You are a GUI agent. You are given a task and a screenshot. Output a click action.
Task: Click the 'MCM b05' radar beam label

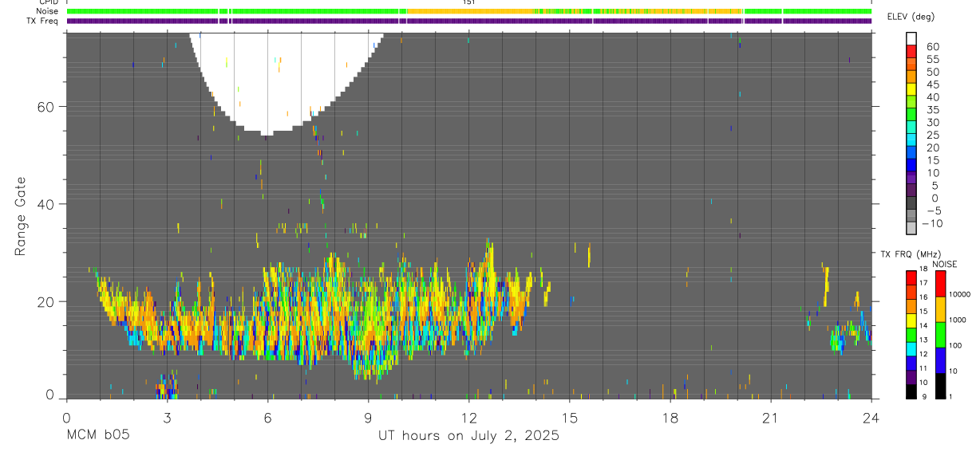(x=97, y=435)
